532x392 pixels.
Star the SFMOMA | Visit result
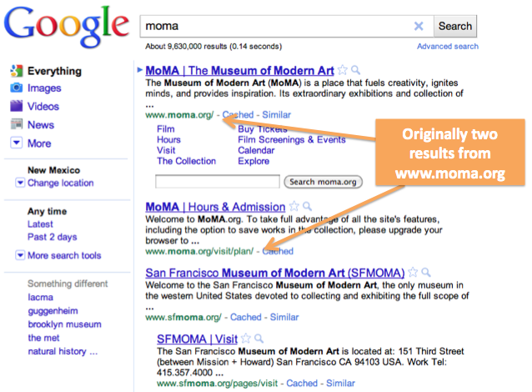(246, 338)
